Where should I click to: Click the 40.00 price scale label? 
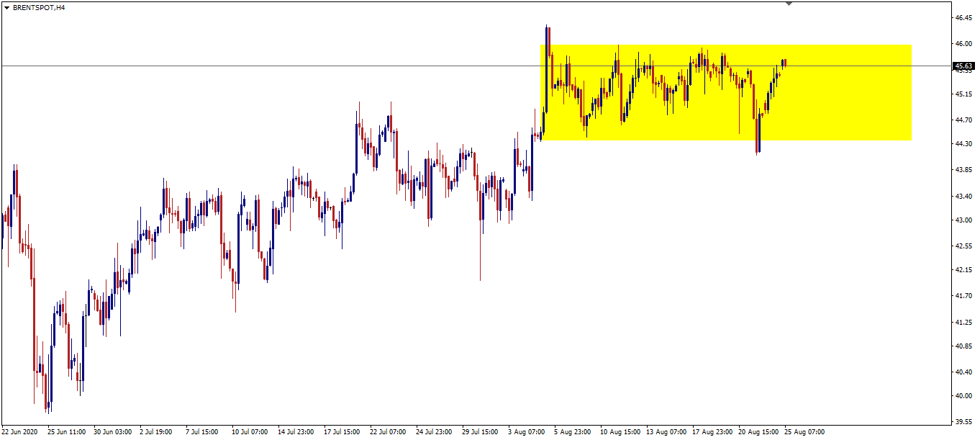[x=963, y=397]
